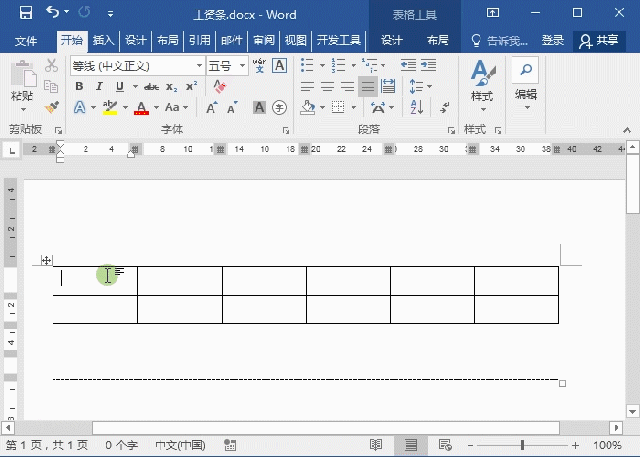Undo the last action
Screen dimensions: 640x457
pyautogui.click(x=53, y=12)
